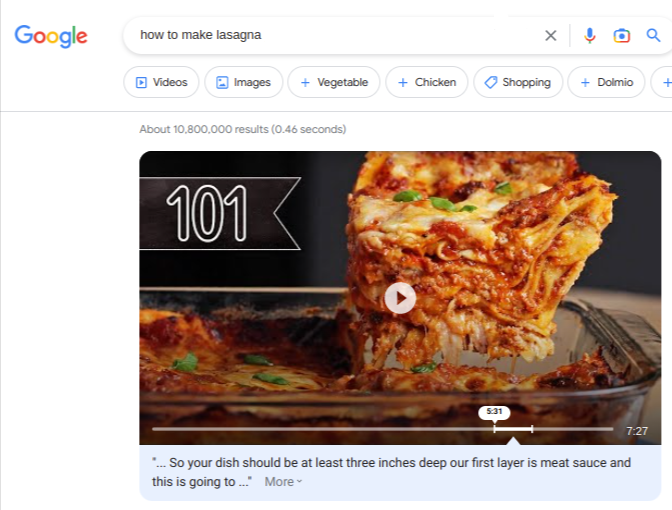The width and height of the screenshot is (672, 510).
Task: Play the lasagna 101 video
Action: (x=400, y=298)
